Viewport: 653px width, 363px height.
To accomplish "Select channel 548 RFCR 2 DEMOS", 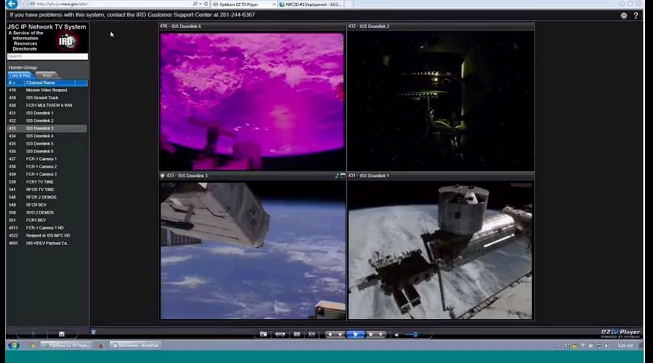I will point(47,197).
